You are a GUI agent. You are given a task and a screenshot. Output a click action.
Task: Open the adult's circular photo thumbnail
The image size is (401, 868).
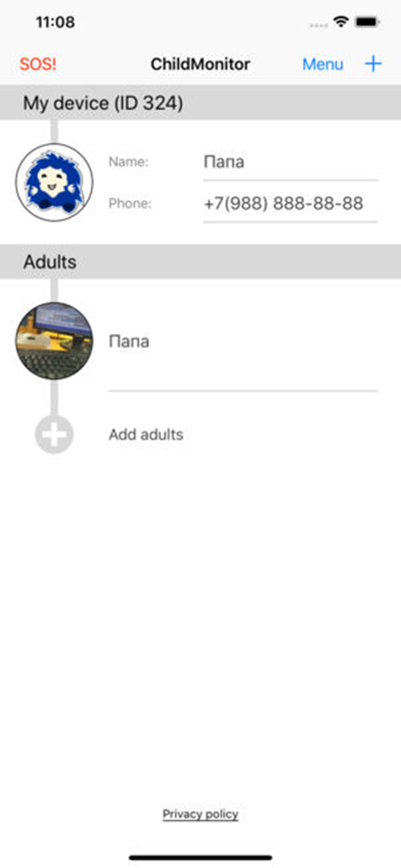click(54, 341)
